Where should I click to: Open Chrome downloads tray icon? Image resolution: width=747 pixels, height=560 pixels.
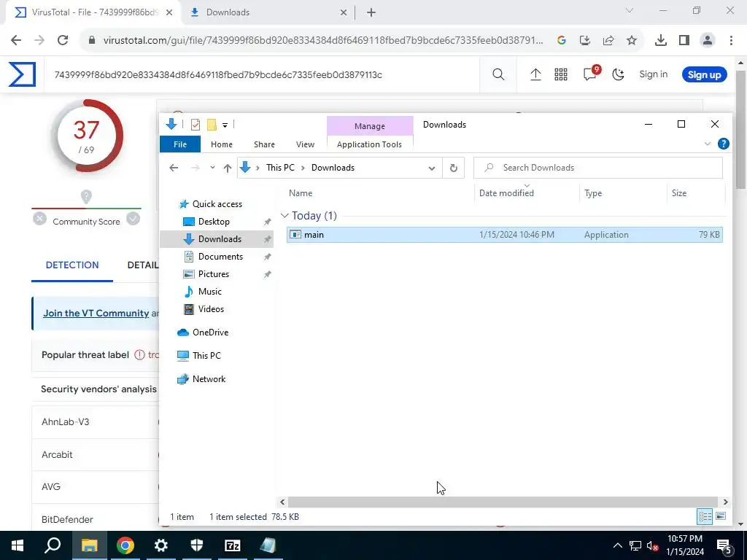(660, 41)
